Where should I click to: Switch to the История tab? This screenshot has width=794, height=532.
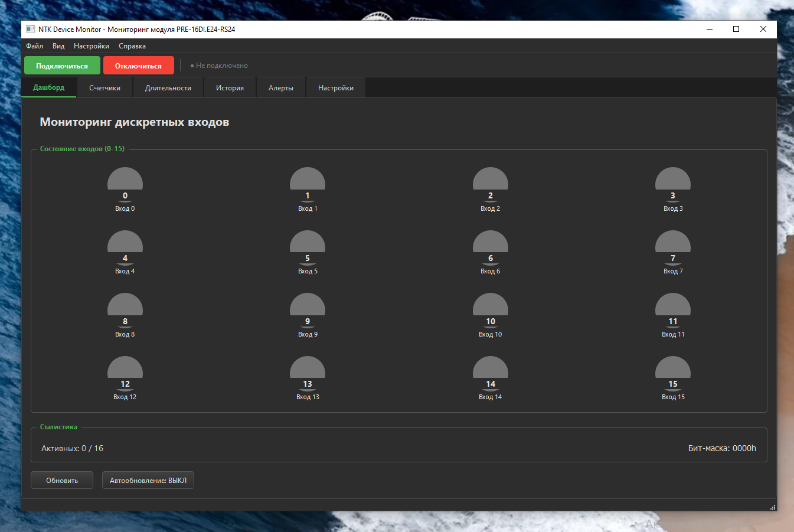tap(230, 88)
